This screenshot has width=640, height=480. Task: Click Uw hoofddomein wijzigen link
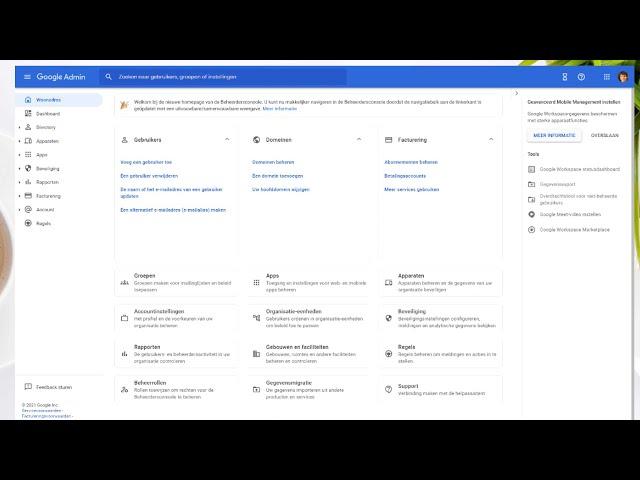click(x=281, y=189)
